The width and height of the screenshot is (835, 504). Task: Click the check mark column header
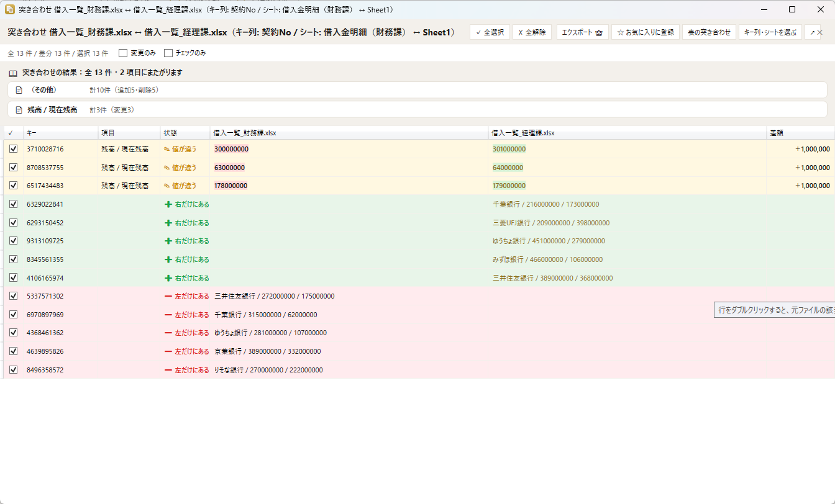click(14, 133)
